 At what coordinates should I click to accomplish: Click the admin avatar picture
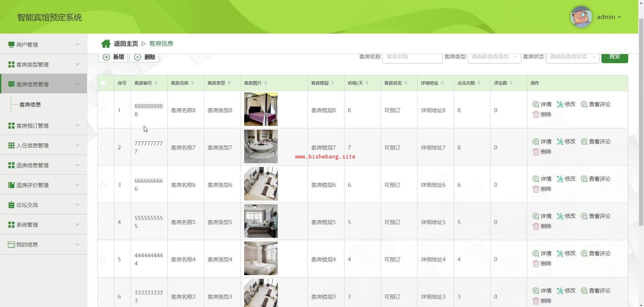tap(581, 17)
